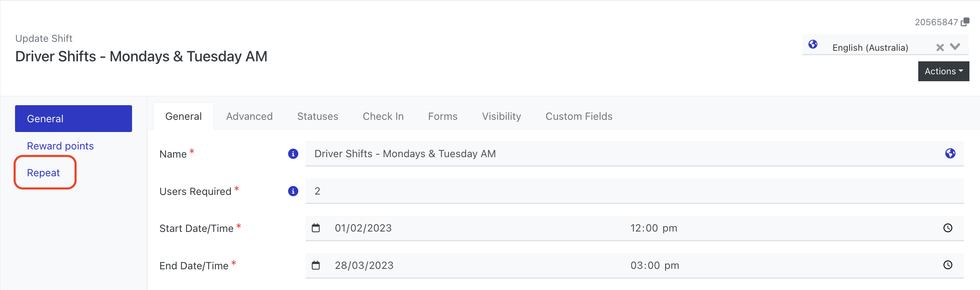
Task: Click the Users Required info icon
Action: pyautogui.click(x=293, y=191)
